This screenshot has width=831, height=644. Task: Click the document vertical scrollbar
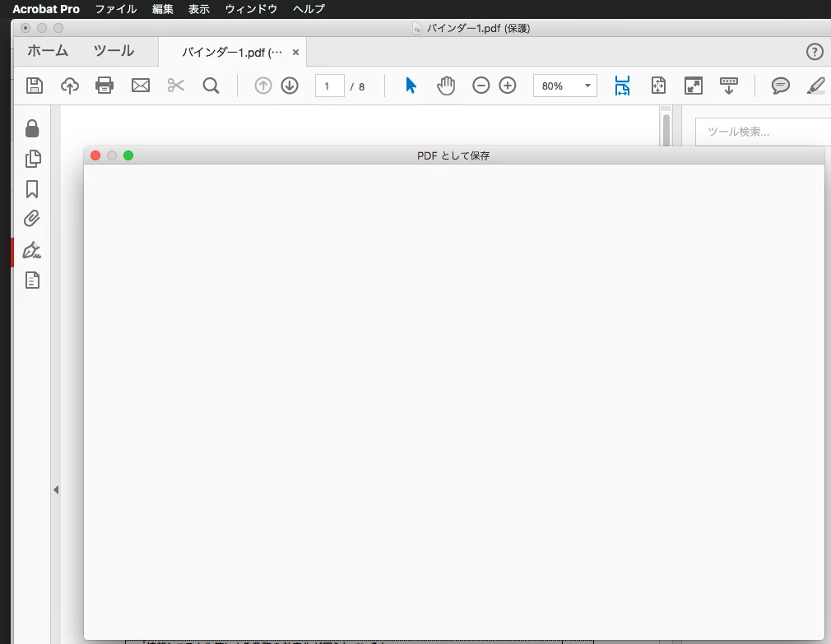point(666,128)
